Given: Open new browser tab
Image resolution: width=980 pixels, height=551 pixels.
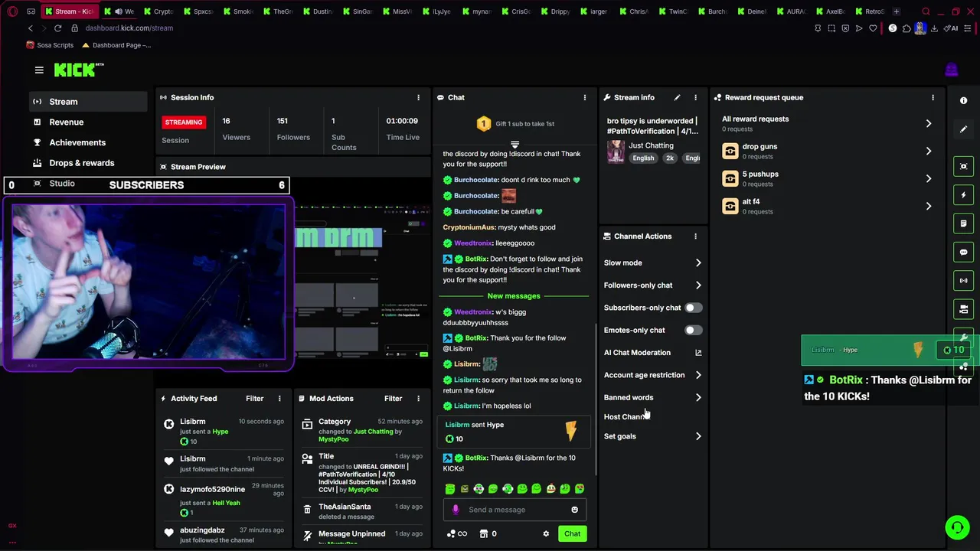Looking at the screenshot, I should point(897,11).
